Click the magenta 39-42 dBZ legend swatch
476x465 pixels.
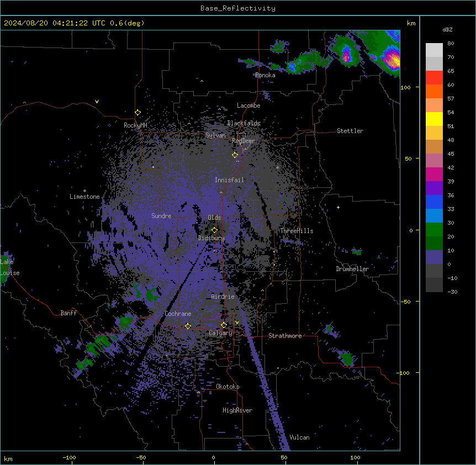pyautogui.click(x=434, y=174)
